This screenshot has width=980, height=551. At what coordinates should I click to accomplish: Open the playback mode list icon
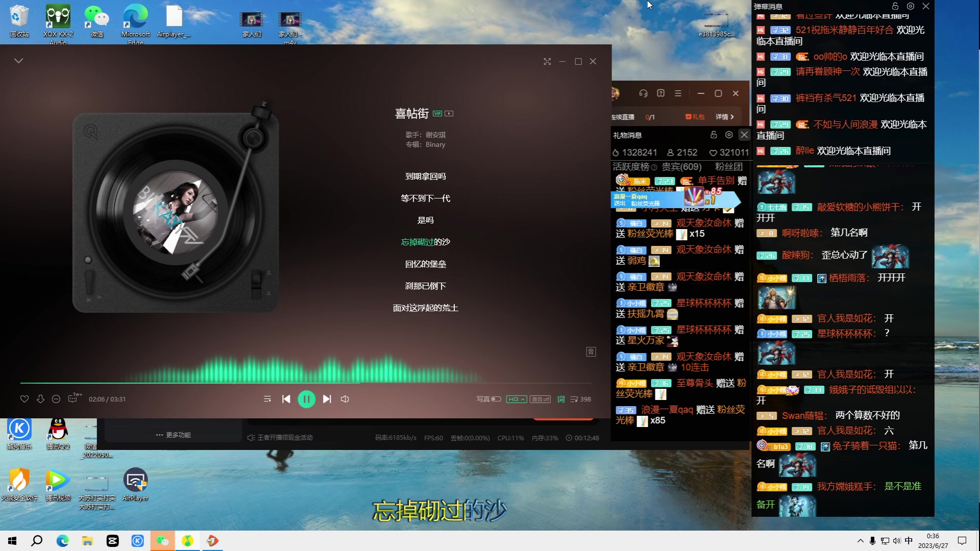(267, 399)
